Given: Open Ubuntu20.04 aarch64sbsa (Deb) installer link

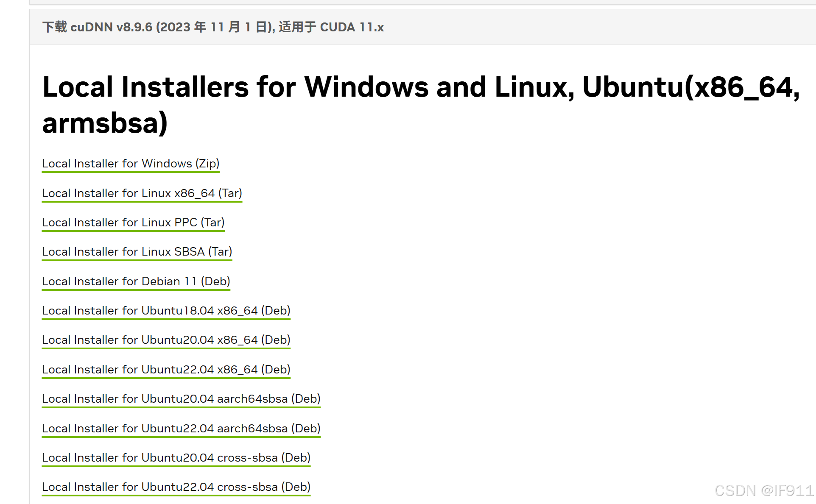Looking at the screenshot, I should [181, 399].
